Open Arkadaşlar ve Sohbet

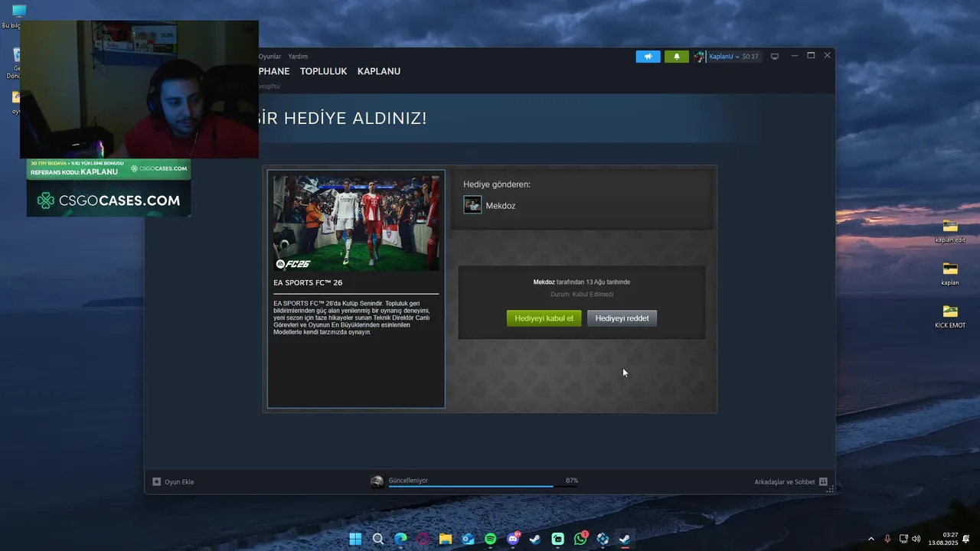click(x=784, y=481)
